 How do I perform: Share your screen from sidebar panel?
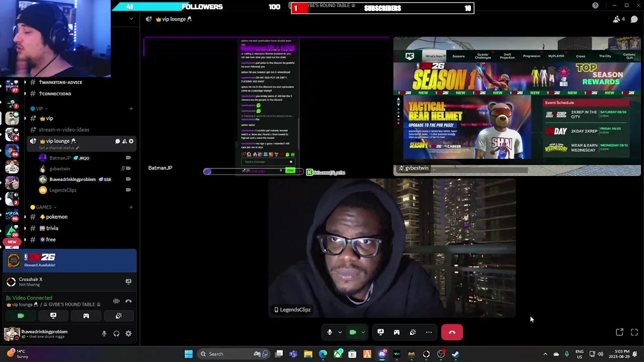[53, 316]
